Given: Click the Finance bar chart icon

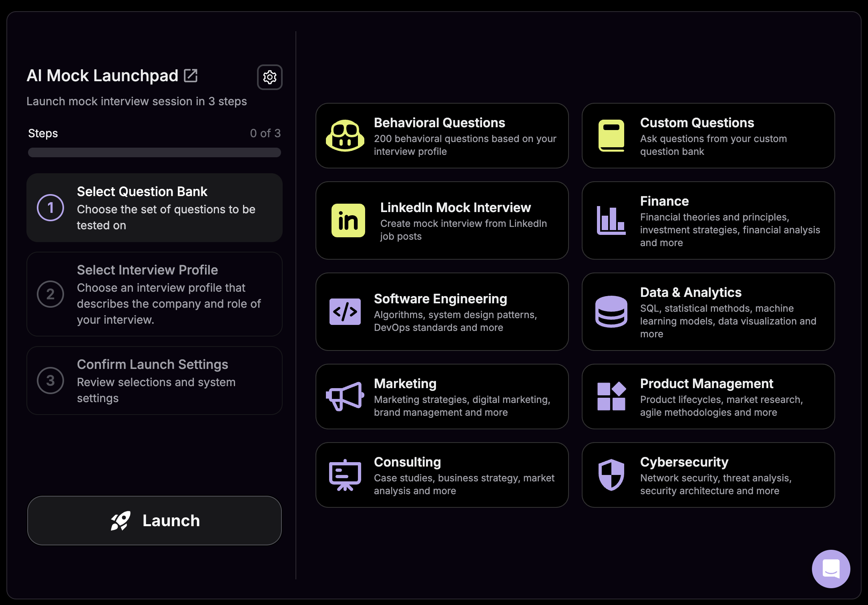Looking at the screenshot, I should pyautogui.click(x=611, y=220).
